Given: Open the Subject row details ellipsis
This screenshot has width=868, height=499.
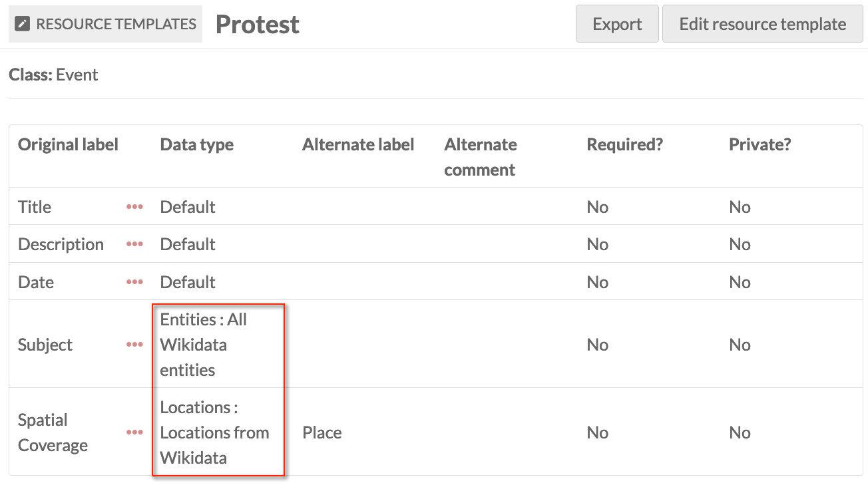Looking at the screenshot, I should point(134,345).
